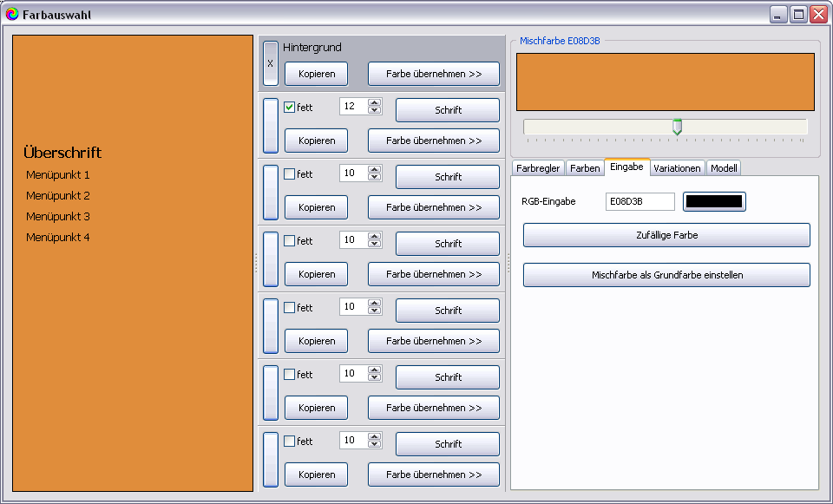The image size is (833, 504).
Task: Uncheck the fett checkbox for Überschrift
Action: point(290,108)
